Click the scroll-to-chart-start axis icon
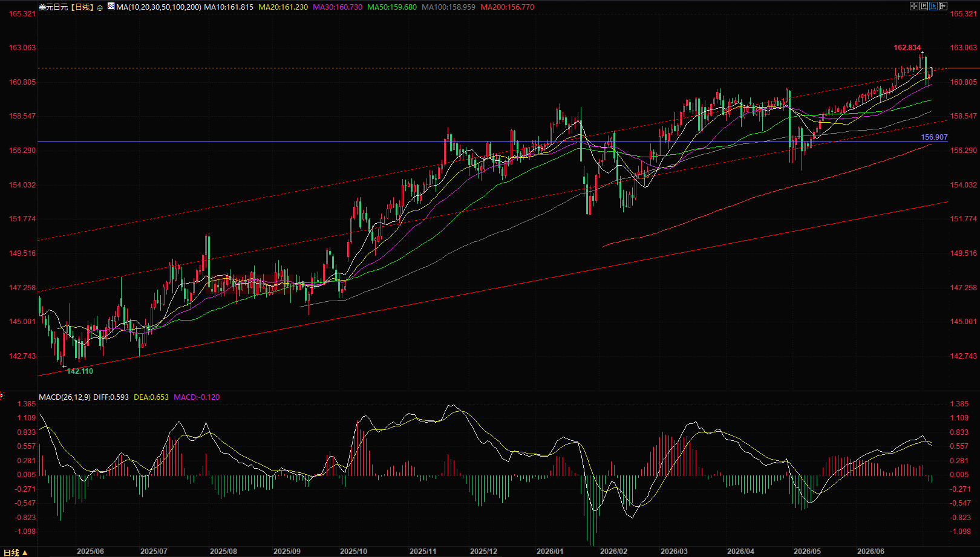The width and height of the screenshot is (980, 557). click(x=924, y=6)
